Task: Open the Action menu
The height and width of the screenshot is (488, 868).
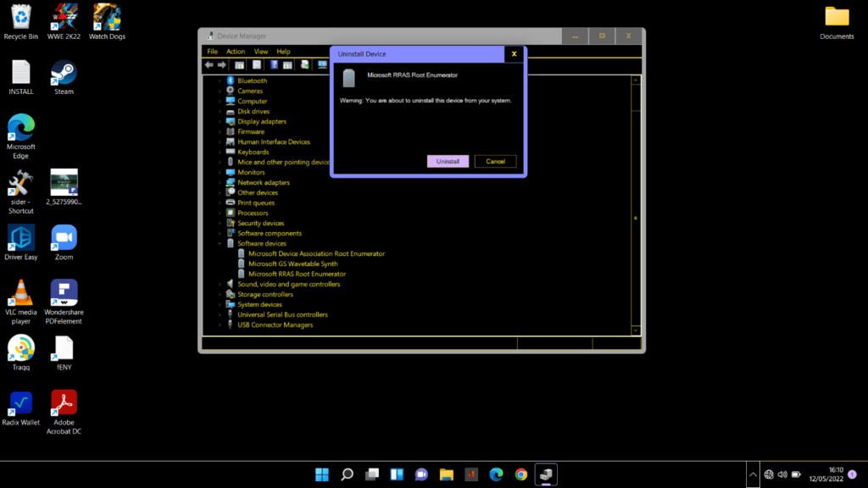Action: (235, 51)
